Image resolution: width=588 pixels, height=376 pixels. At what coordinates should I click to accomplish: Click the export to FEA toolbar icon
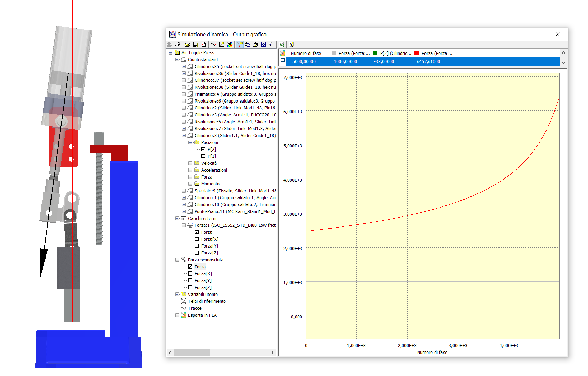[x=230, y=44]
